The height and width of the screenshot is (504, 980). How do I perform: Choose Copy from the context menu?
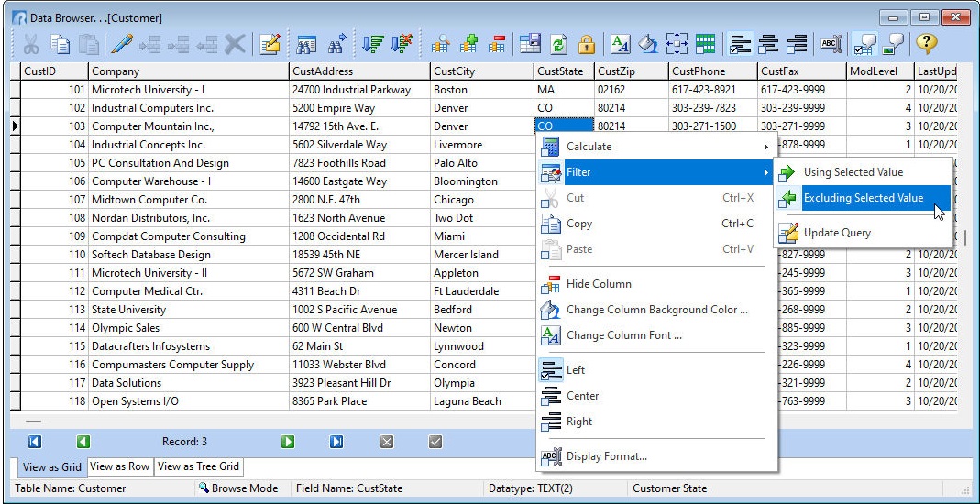coord(656,224)
